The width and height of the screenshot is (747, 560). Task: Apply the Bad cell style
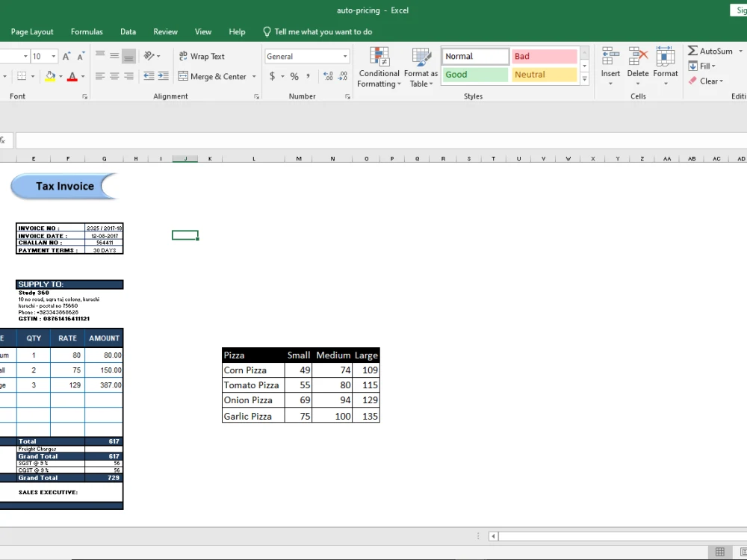tap(544, 56)
